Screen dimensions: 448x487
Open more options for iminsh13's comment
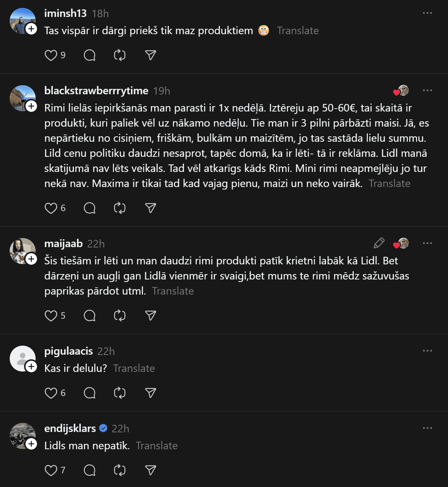click(428, 13)
